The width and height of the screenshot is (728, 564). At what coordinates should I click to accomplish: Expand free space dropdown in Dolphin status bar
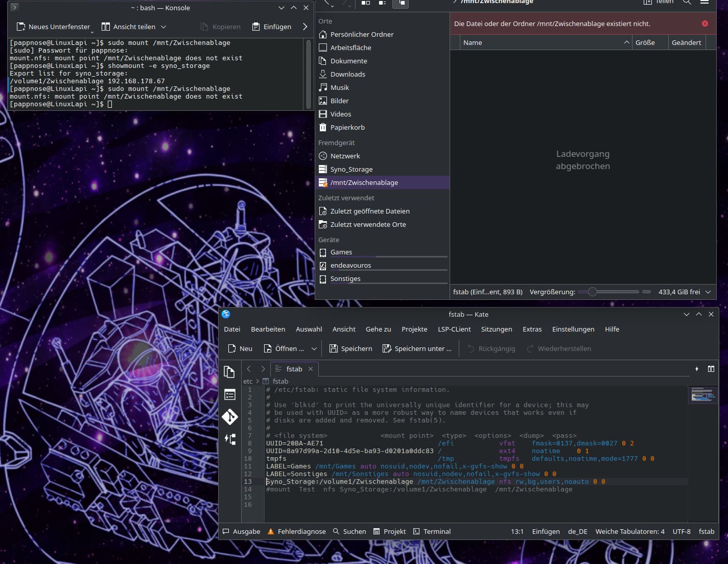(x=708, y=292)
